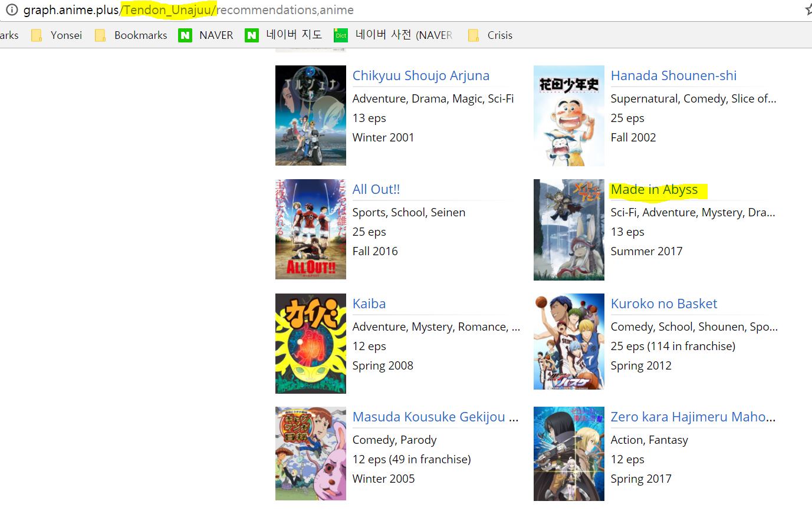Click the site info icon in address bar

[x=11, y=10]
